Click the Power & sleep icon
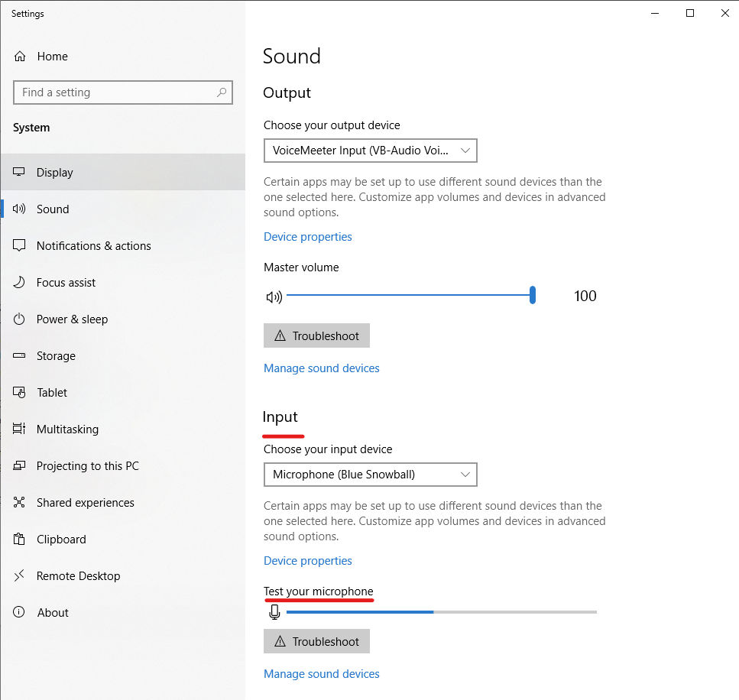The image size is (739, 700). (x=19, y=319)
